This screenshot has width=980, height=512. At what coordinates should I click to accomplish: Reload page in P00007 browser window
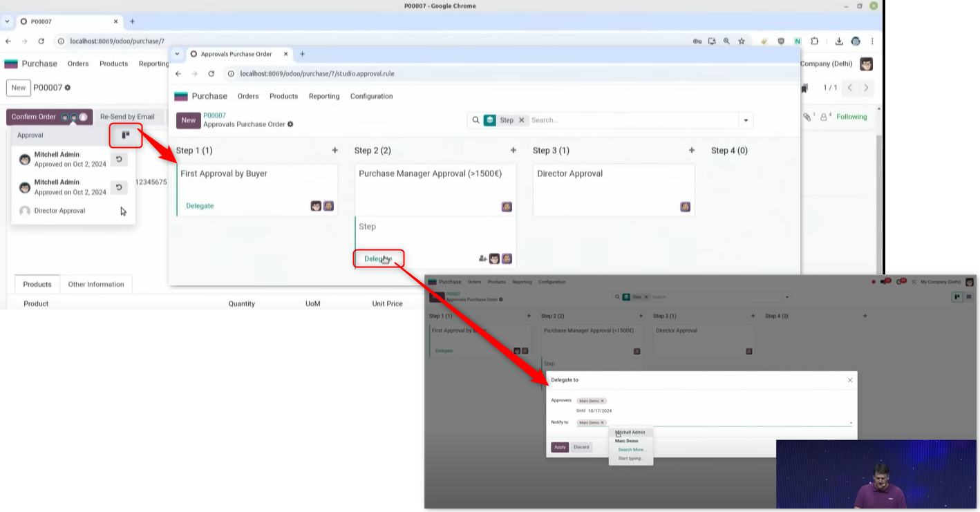pos(41,41)
